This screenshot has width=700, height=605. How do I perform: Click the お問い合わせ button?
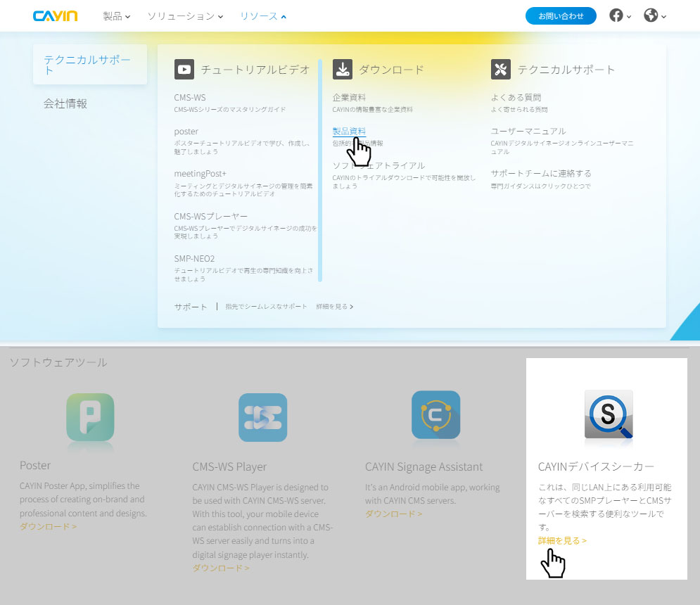(x=561, y=16)
